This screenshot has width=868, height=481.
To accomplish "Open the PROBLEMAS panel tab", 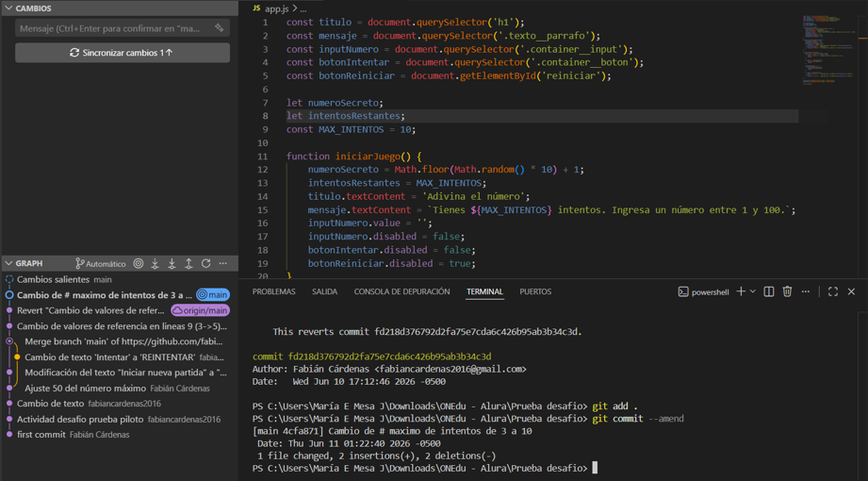I will point(274,291).
